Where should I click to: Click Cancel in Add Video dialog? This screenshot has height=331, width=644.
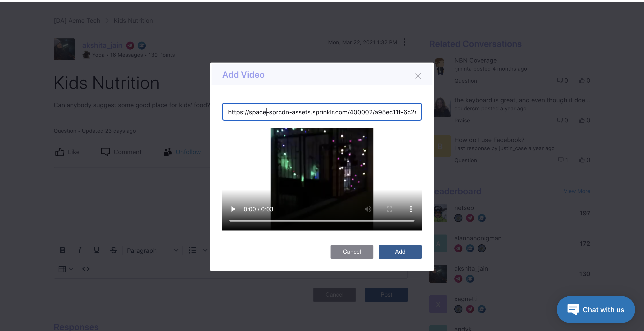pos(352,252)
